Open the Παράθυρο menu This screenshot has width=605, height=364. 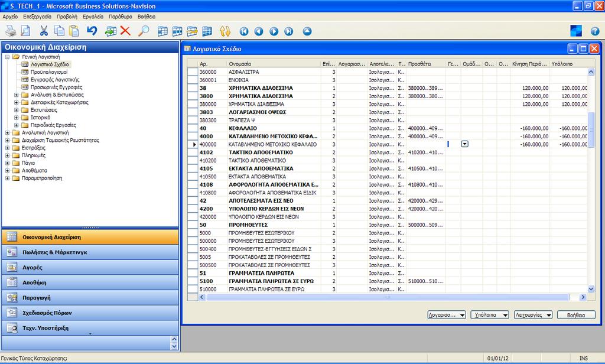[x=121, y=17]
